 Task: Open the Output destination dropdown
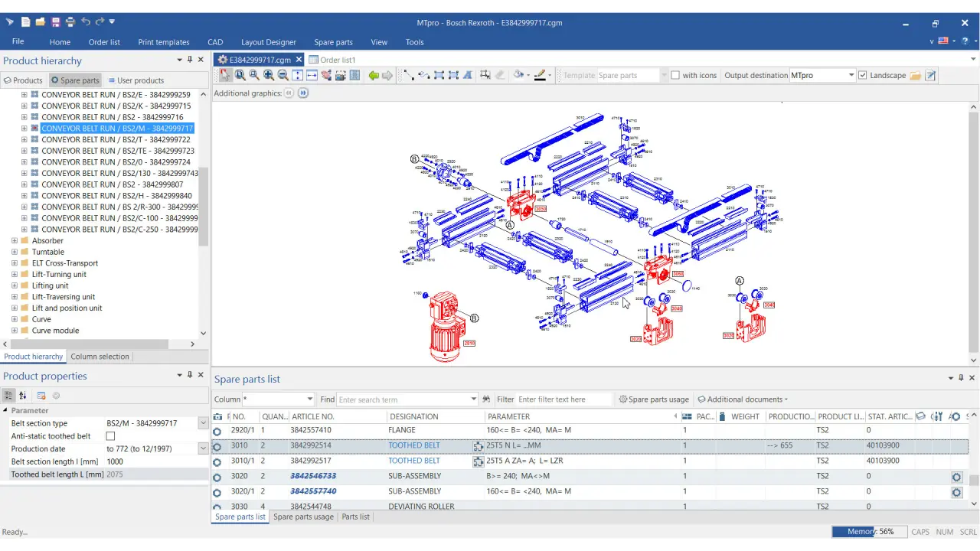[x=851, y=75]
